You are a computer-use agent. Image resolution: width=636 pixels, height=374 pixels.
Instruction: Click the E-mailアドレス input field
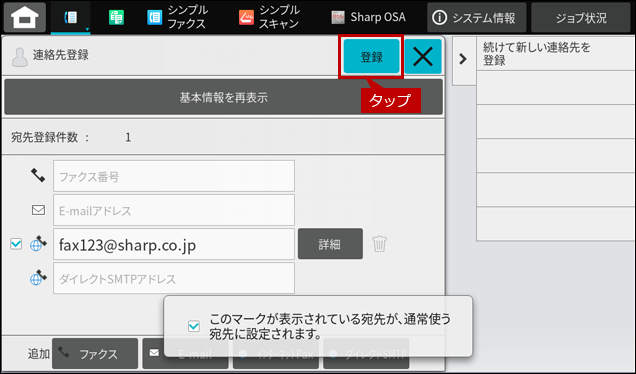pyautogui.click(x=174, y=210)
